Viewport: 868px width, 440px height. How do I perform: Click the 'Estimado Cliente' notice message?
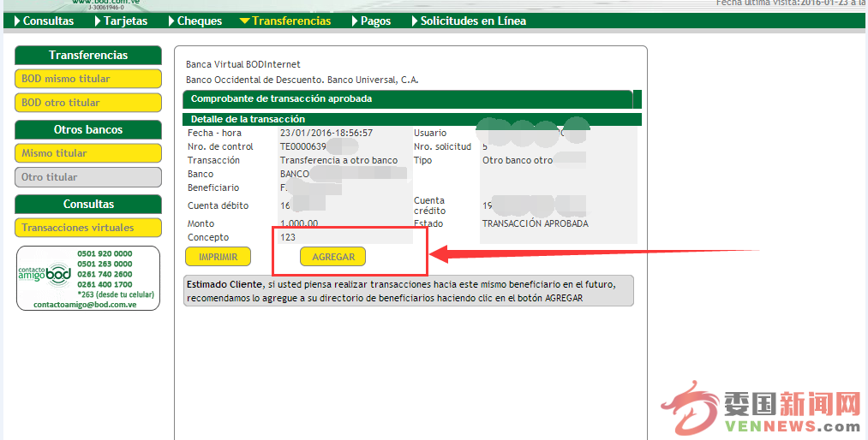pos(409,291)
